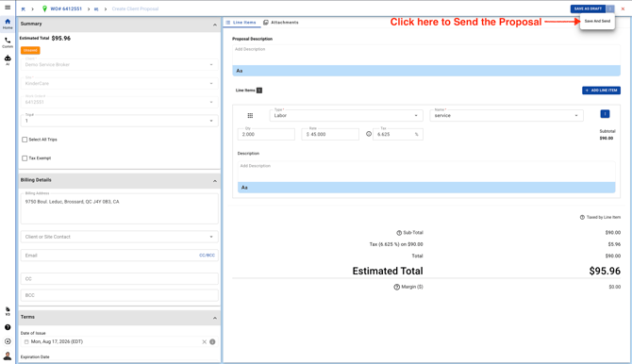The height and width of the screenshot is (364, 632).
Task: Check the Select All Trips checkbox
Action: (x=25, y=140)
